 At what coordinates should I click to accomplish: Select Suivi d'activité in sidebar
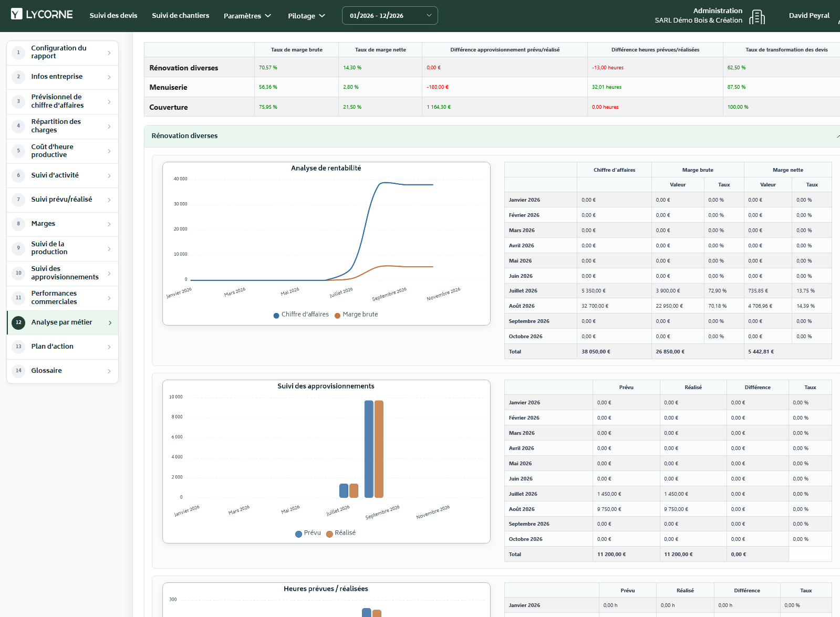[x=63, y=175]
